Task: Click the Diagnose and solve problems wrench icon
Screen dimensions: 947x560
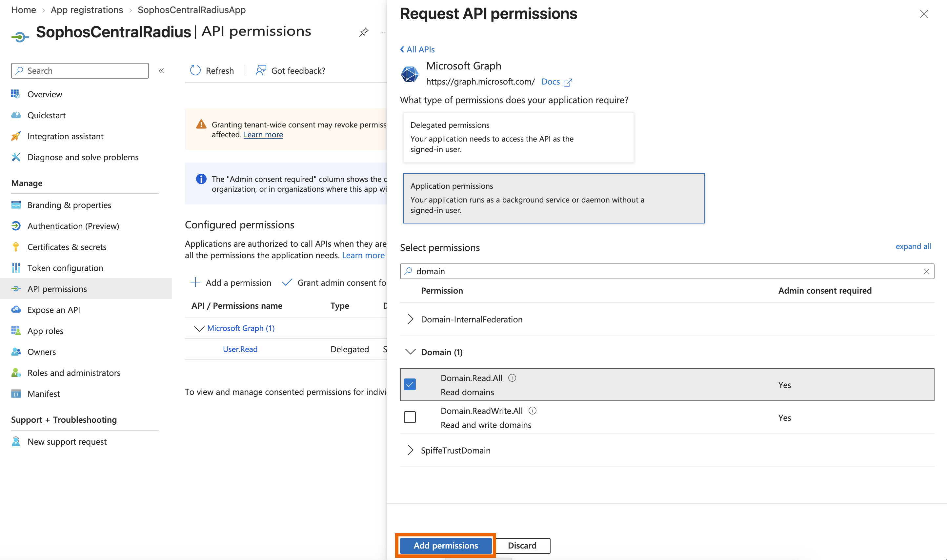Action: [16, 157]
